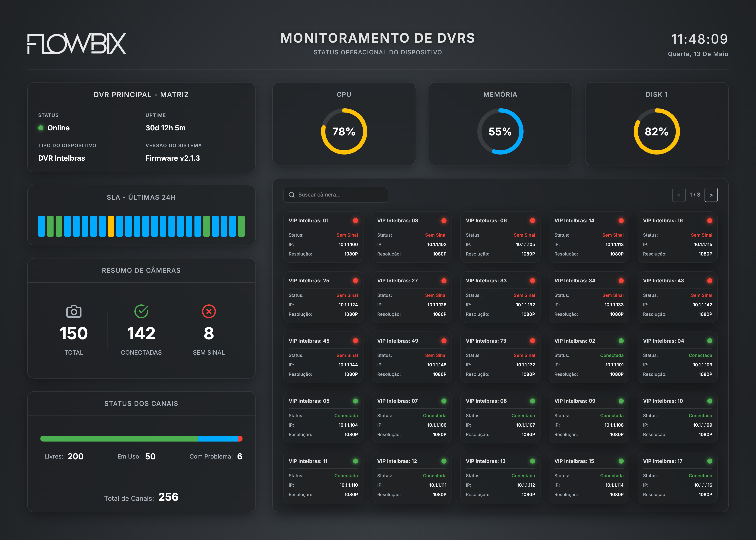Click Sem Sinal status on VIP Intelbras: 01
756x540 pixels.
(x=347, y=235)
